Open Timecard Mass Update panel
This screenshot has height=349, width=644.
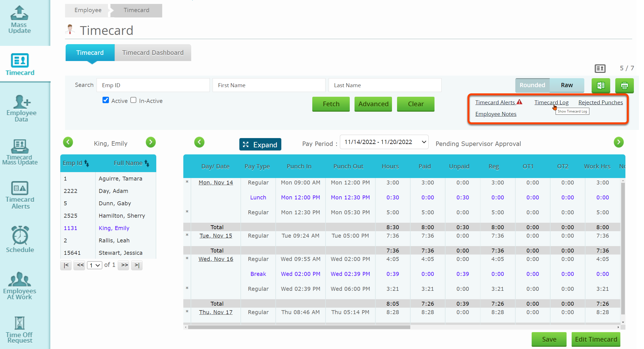pos(20,152)
